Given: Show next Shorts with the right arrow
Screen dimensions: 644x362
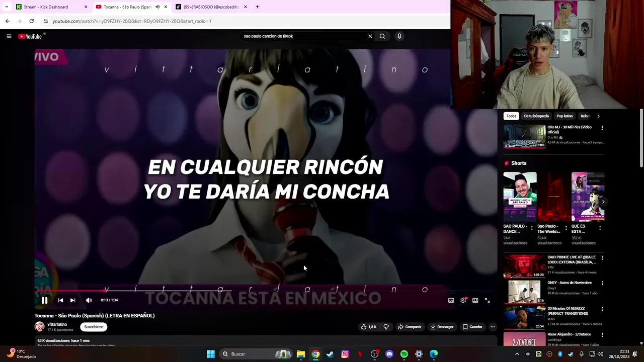Looking at the screenshot, I should tap(603, 202).
